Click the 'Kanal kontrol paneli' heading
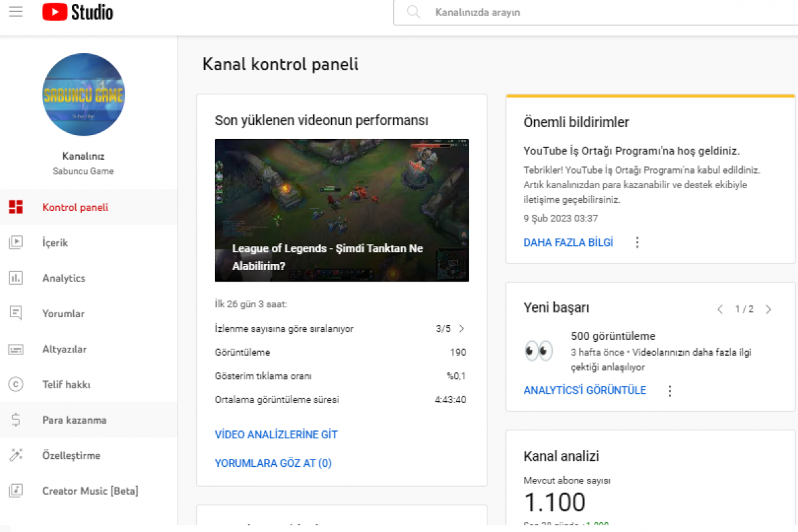 point(280,65)
